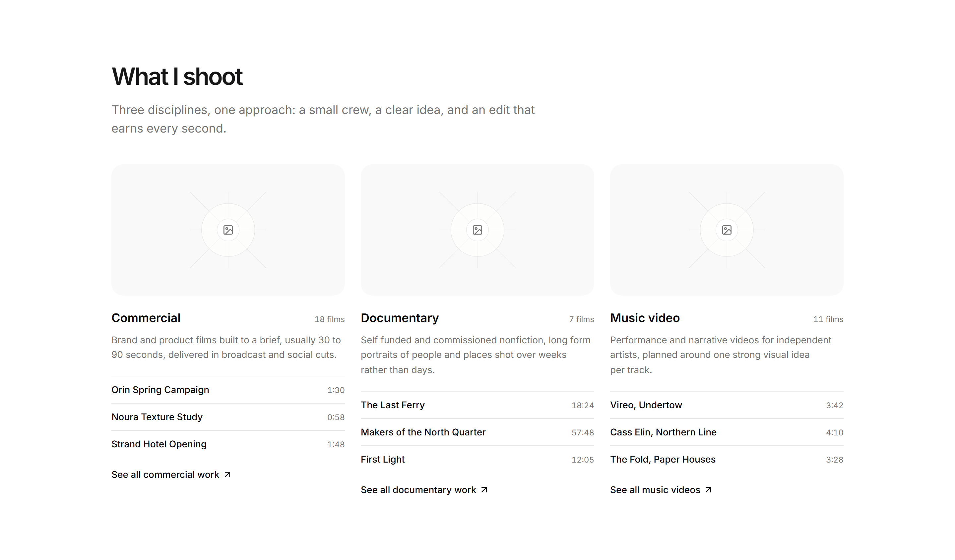955x560 pixels.
Task: Click the Music video description starting 'Performance and narrative'
Action: pos(721,355)
